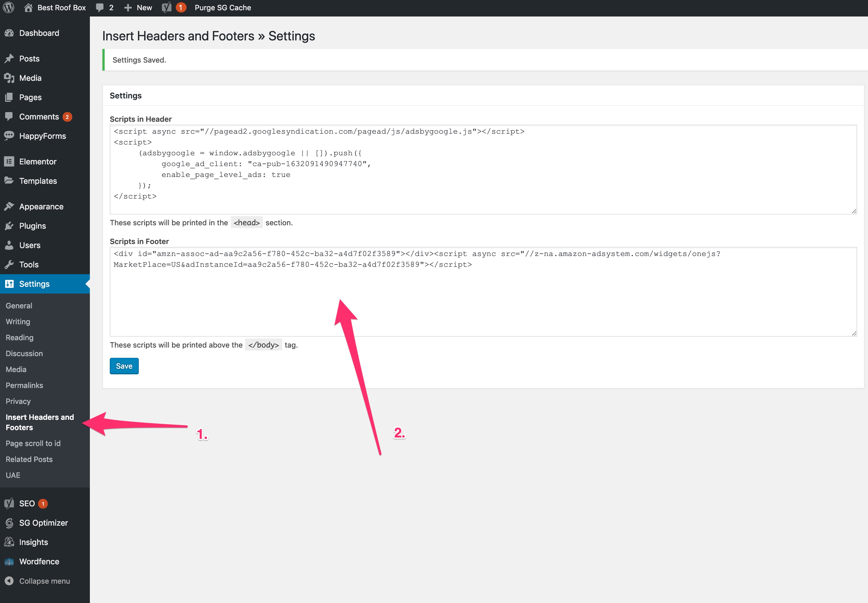Image resolution: width=868 pixels, height=603 pixels.
Task: Click the Tools wrench icon
Action: (x=9, y=265)
